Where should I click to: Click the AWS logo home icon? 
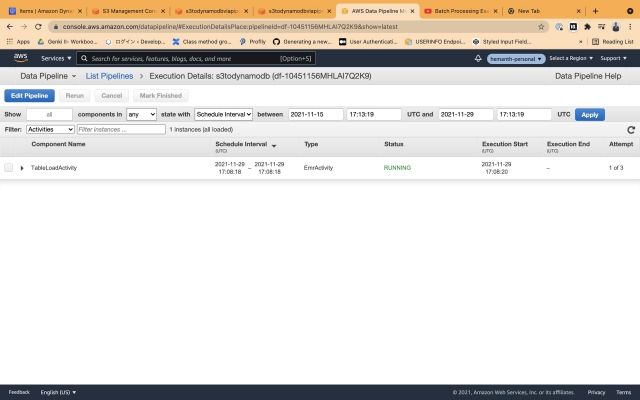point(20,58)
